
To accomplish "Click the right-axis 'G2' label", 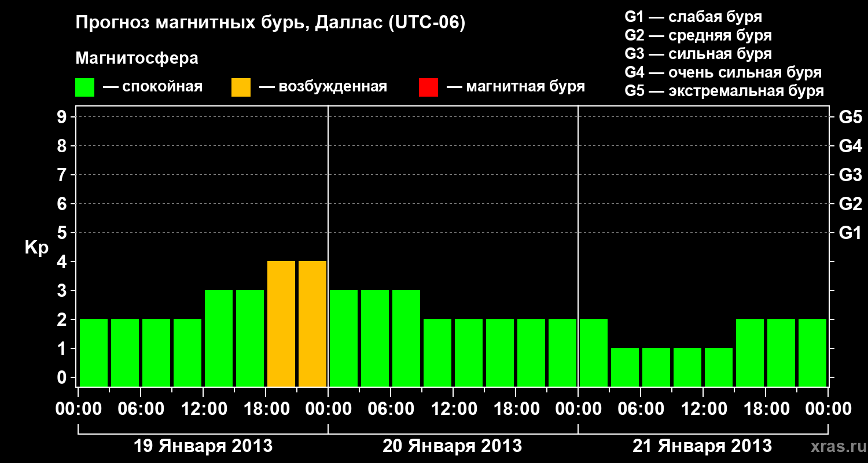I will click(851, 204).
